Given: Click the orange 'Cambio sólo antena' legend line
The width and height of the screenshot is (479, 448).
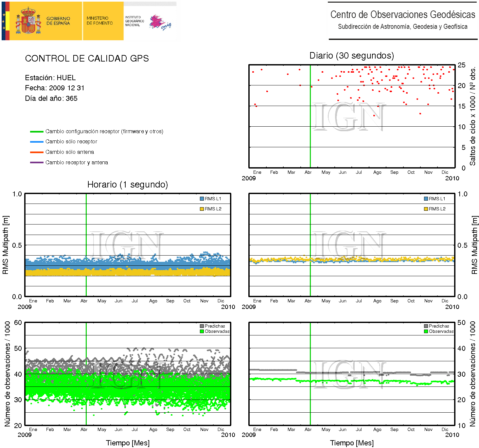Looking at the screenshot, I should pyautogui.click(x=37, y=152).
